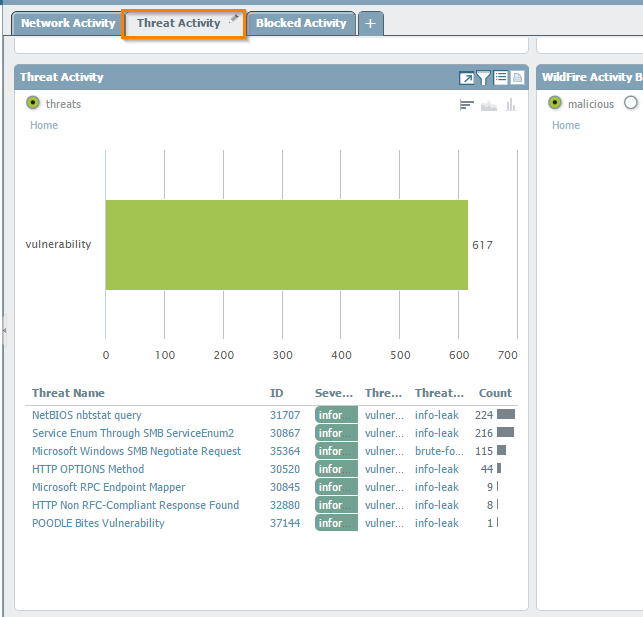Click the funnel filter icon in Threat Activity
Viewport: 643px width, 617px height.
tap(484, 78)
